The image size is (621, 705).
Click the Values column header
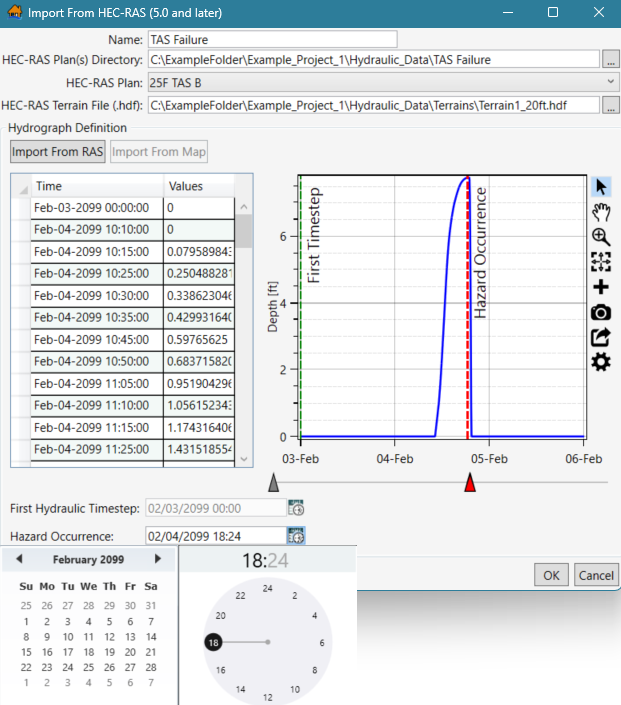[x=199, y=186]
